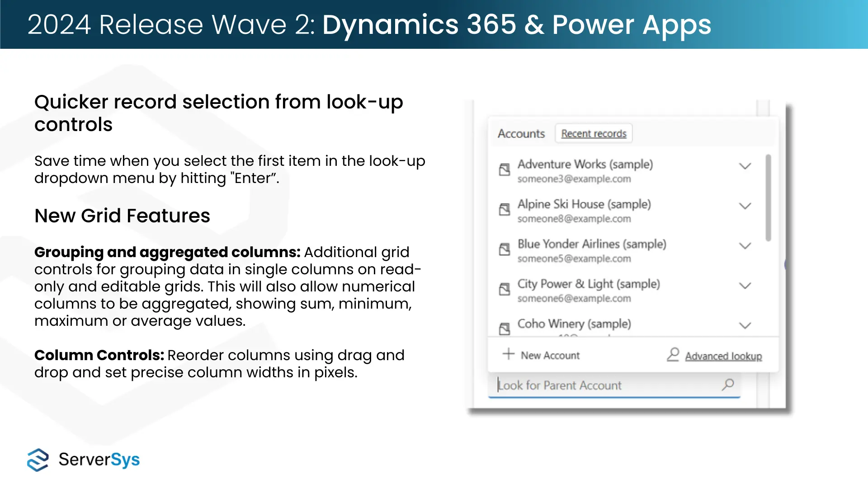Viewport: 868px width, 488px height.
Task: Click the Column Controls bold label
Action: point(99,355)
